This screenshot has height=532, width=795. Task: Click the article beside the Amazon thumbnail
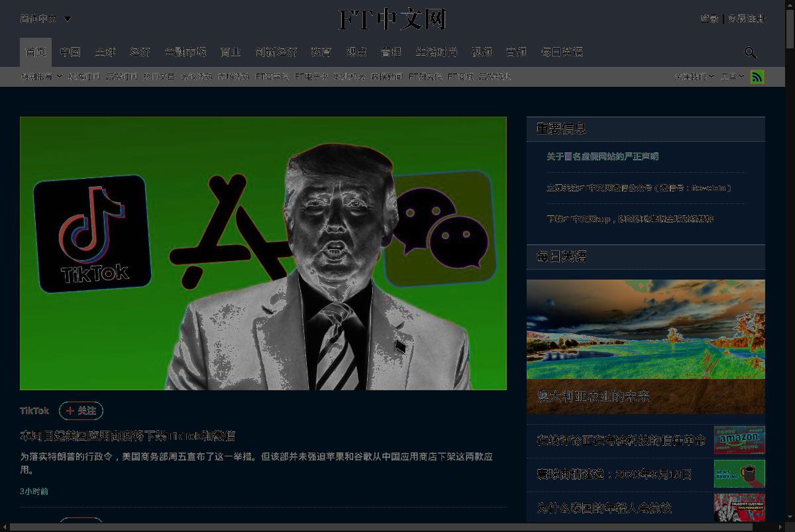[x=621, y=441]
